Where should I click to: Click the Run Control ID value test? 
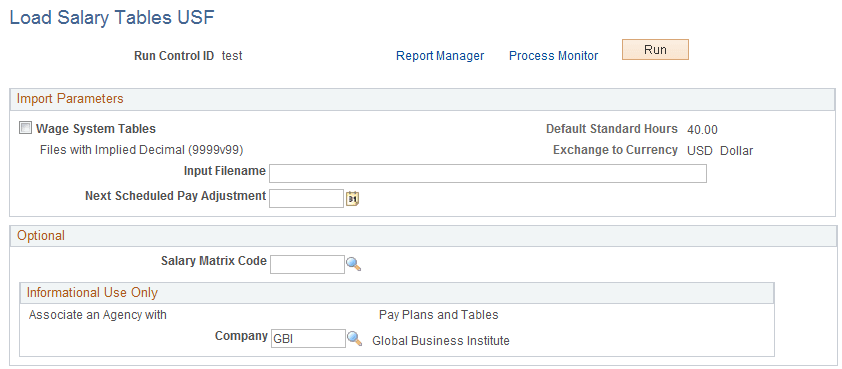tap(232, 56)
